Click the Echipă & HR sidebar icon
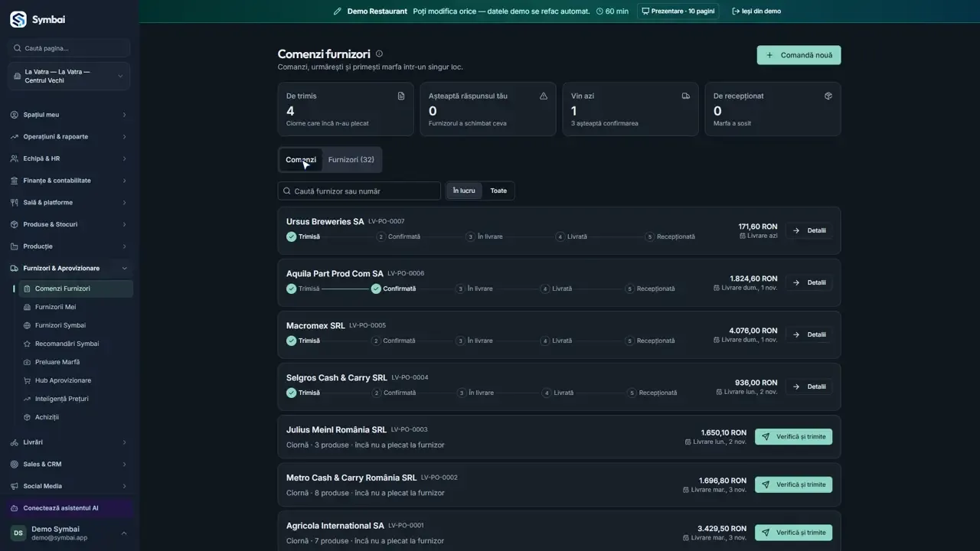 (x=15, y=158)
